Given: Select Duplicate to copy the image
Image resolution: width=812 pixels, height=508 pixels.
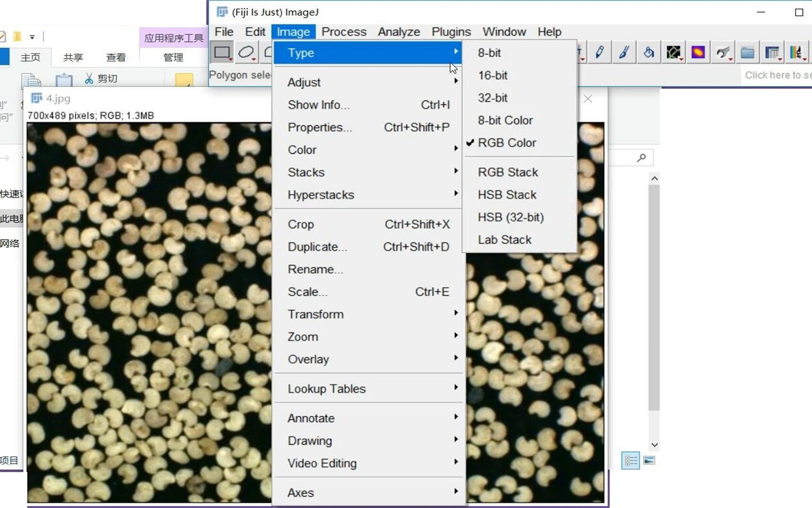Looking at the screenshot, I should (317, 246).
